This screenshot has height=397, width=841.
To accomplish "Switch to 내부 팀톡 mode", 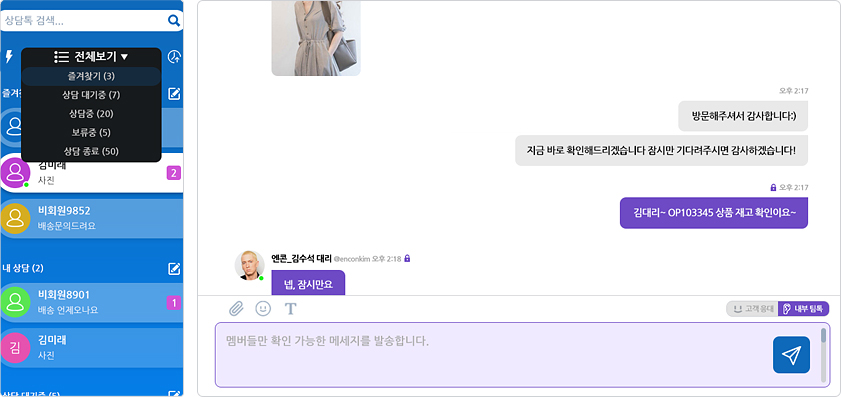I will (x=803, y=308).
